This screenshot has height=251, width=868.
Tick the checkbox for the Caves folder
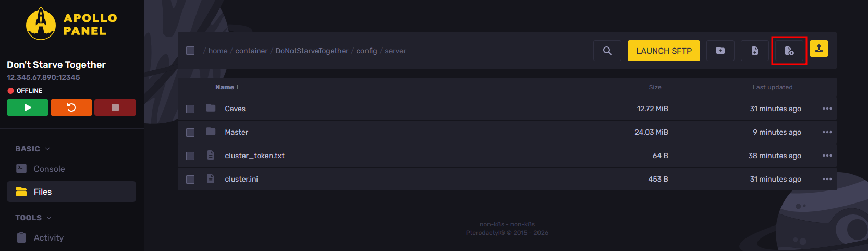[x=190, y=109]
